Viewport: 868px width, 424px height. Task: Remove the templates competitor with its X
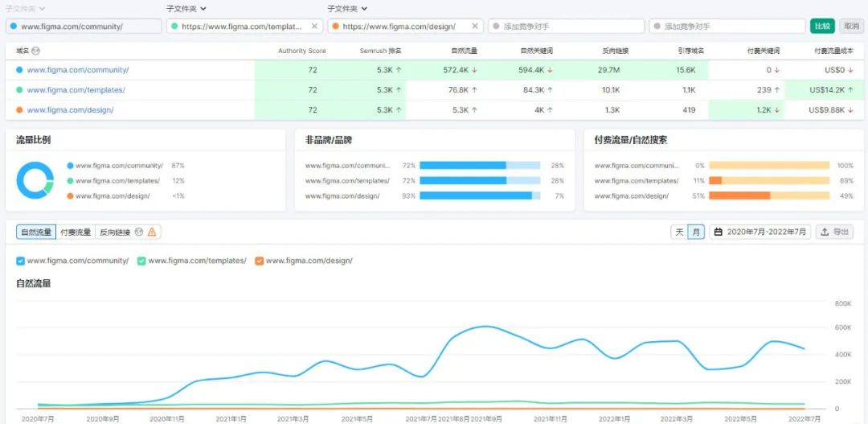[314, 26]
